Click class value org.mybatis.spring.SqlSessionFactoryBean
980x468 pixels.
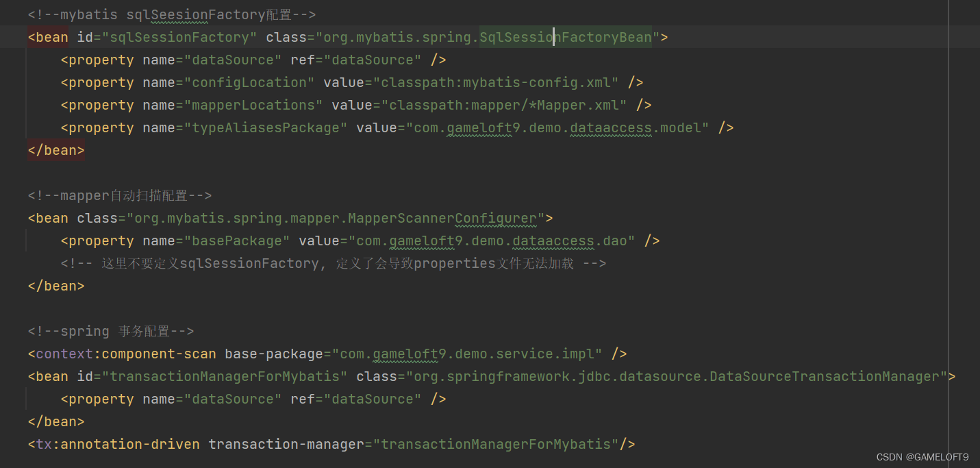[487, 37]
